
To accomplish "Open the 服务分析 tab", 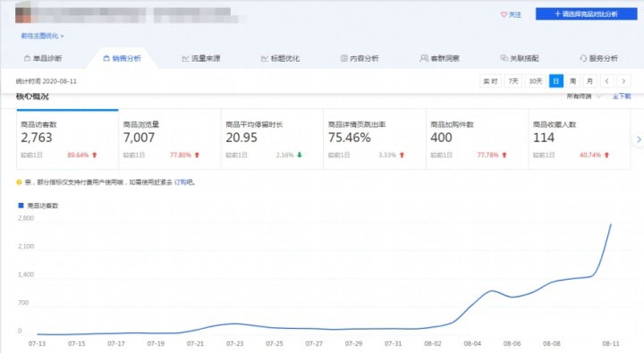I will coord(598,58).
